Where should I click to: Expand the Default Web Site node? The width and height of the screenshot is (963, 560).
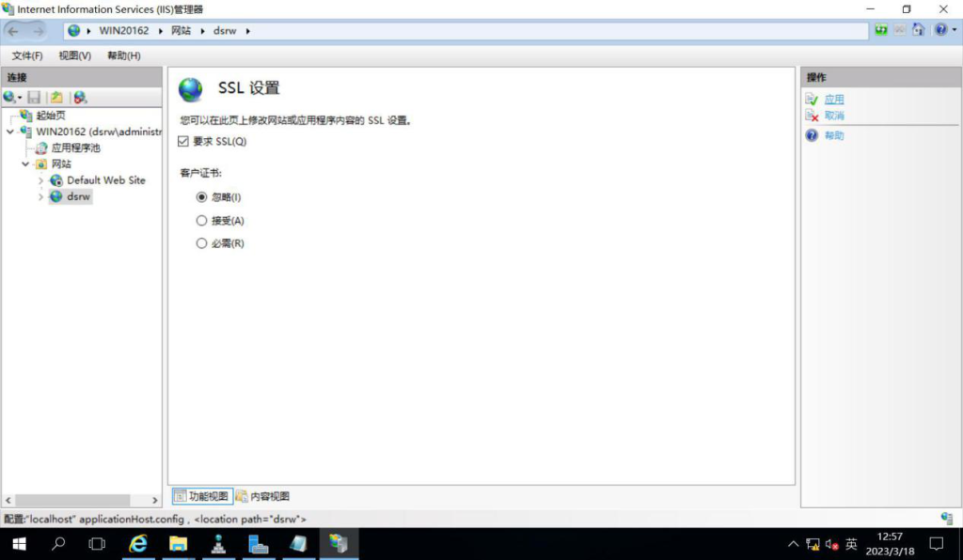click(x=40, y=180)
